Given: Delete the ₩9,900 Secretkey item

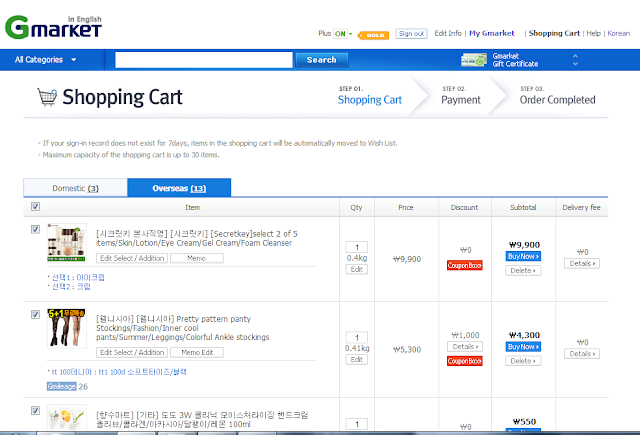Looking at the screenshot, I should point(523,271).
